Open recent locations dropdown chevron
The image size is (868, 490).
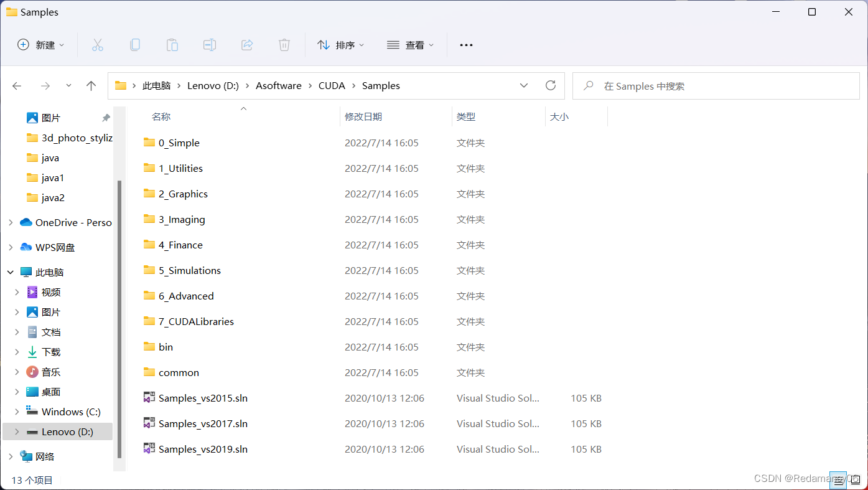68,86
